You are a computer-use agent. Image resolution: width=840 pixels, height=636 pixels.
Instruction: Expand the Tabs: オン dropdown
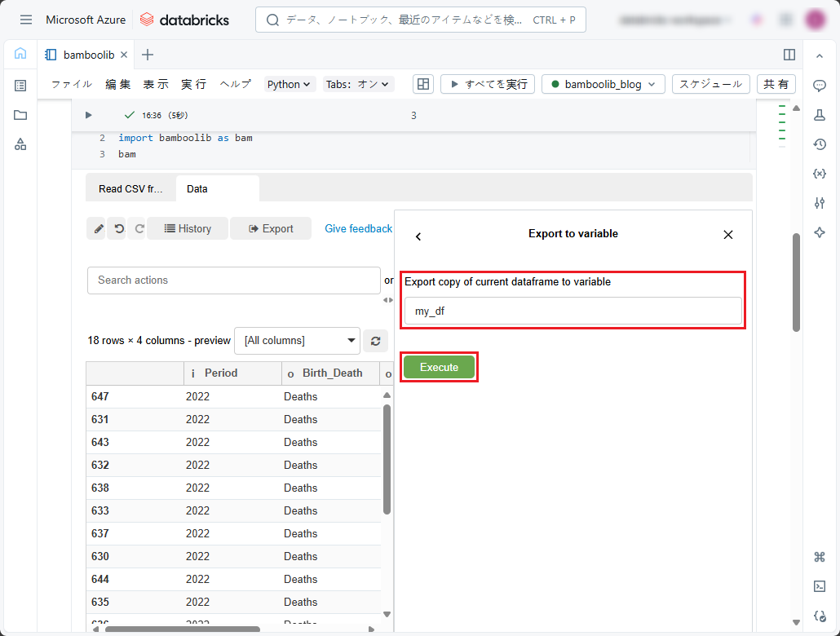358,84
